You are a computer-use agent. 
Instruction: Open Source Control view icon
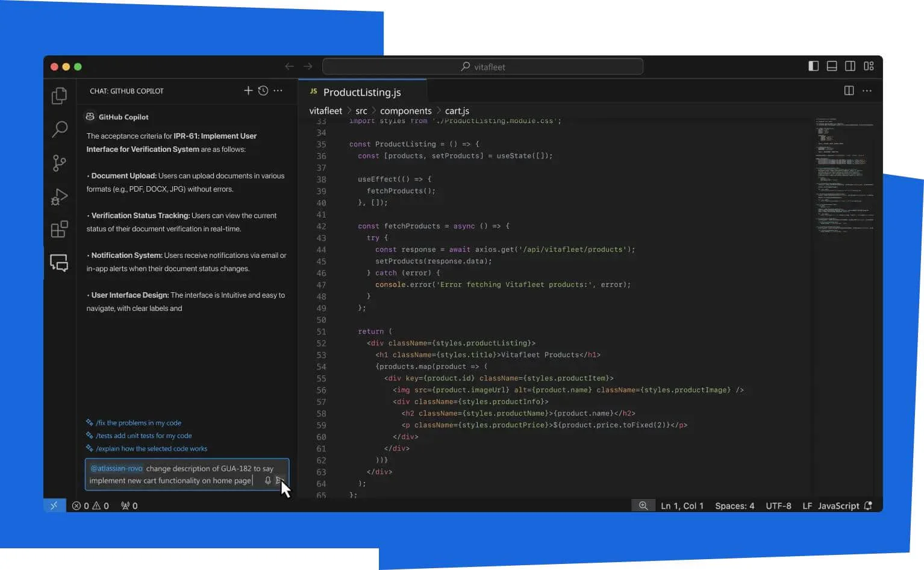59,163
